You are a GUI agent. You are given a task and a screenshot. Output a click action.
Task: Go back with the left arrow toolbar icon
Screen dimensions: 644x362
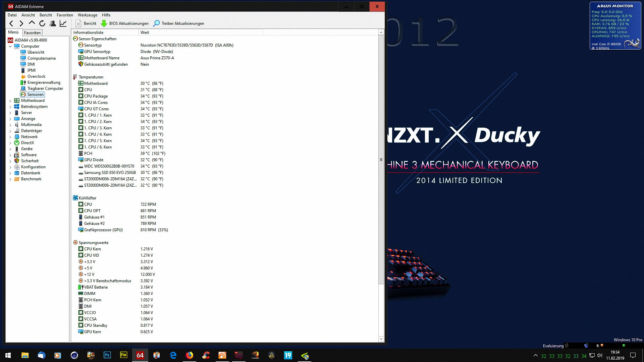11,23
